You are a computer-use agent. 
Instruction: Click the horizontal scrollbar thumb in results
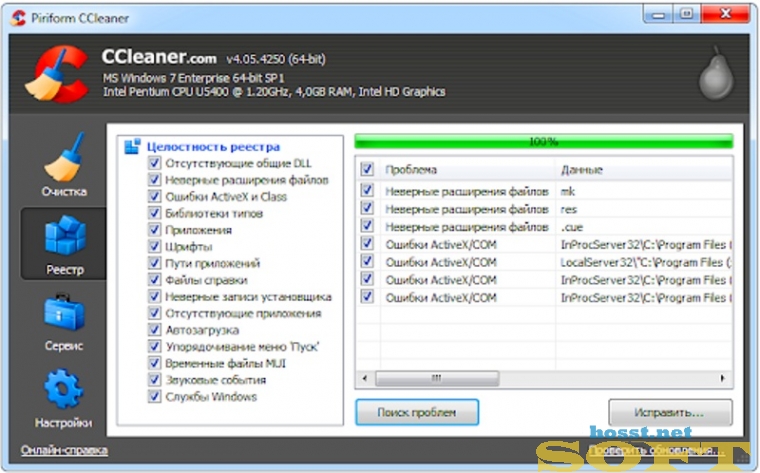tap(437, 378)
